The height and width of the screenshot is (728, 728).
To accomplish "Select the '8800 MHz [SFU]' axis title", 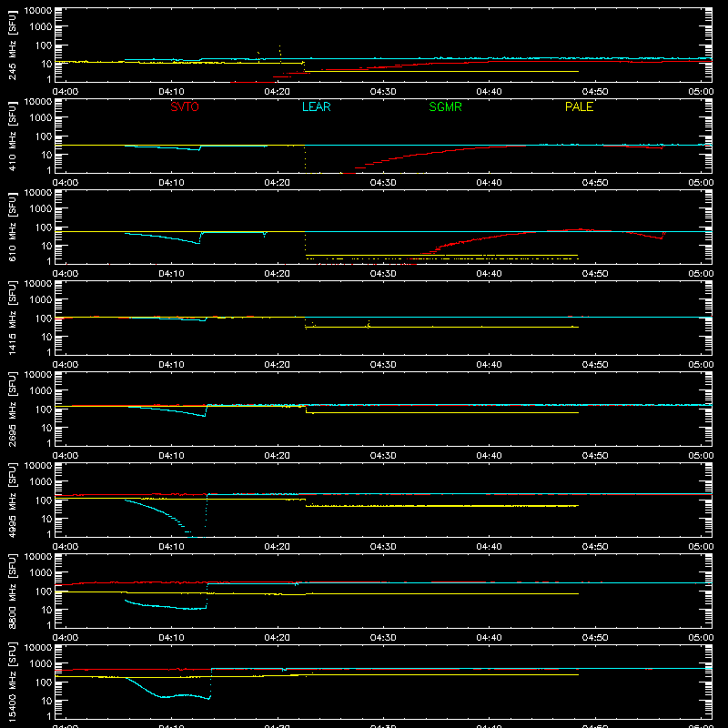I will click(12, 591).
